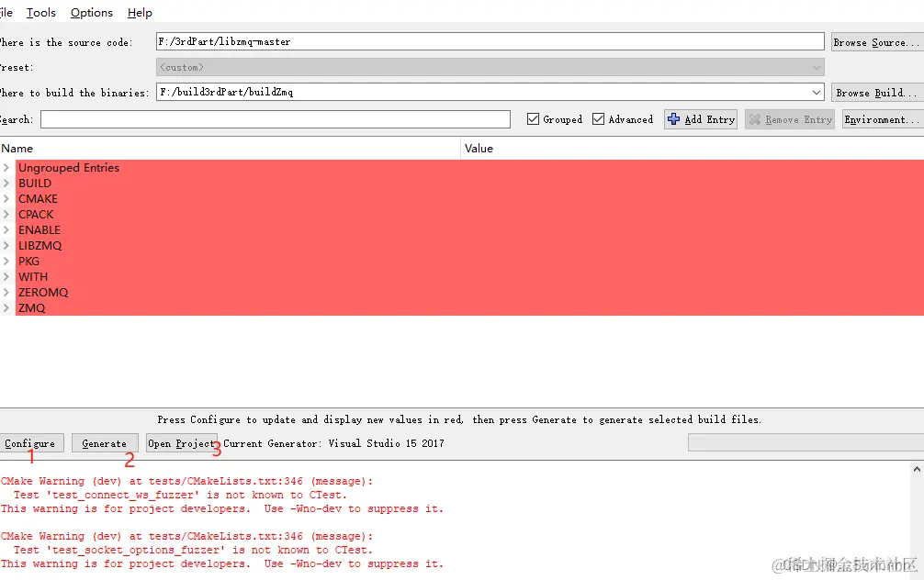Image resolution: width=924 pixels, height=580 pixels.
Task: Click the output log scroll-up arrow
Action: click(917, 469)
